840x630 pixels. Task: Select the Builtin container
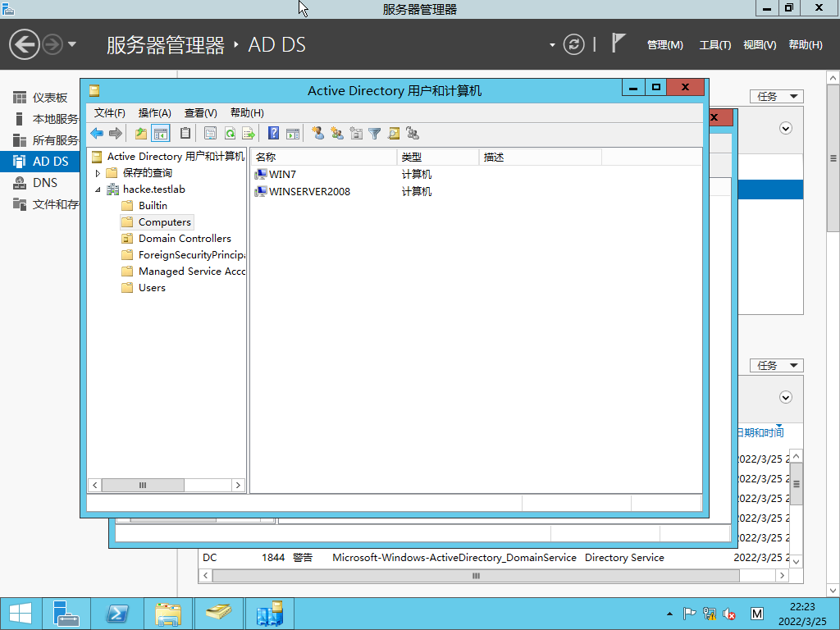153,206
